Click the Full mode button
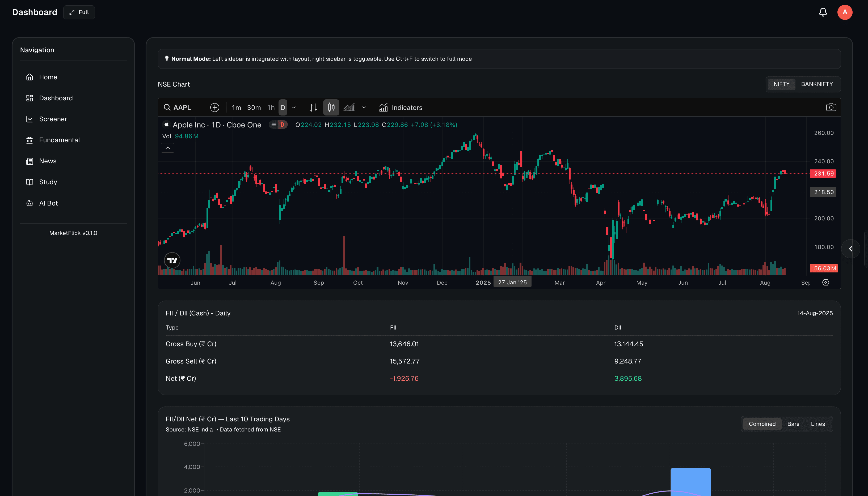 pyautogui.click(x=79, y=12)
